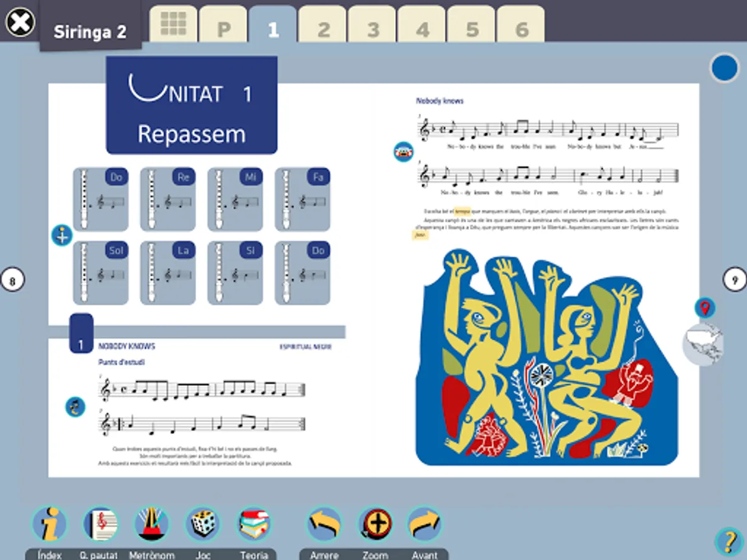Viewport: 747px width, 560px height.
Task: Click the icon beside Nobody knows score
Action: point(403,151)
